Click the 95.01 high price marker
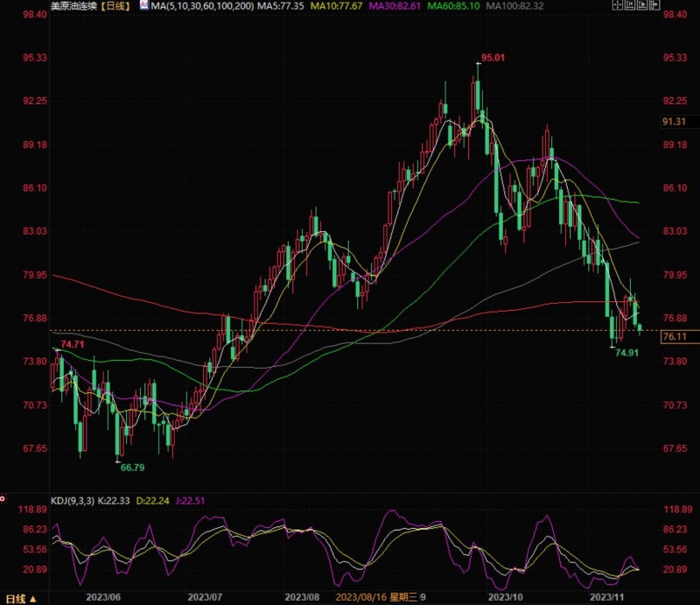This screenshot has height=605, width=700. 493,58
